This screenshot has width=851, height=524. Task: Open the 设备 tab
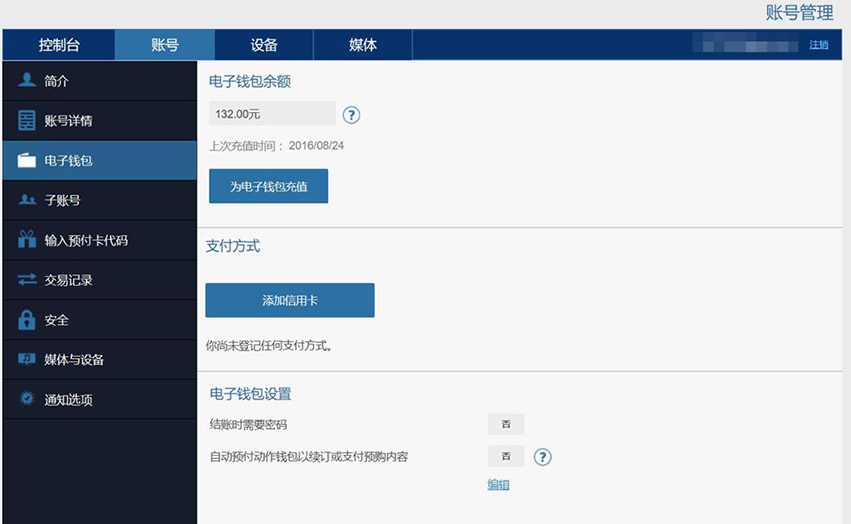point(264,45)
